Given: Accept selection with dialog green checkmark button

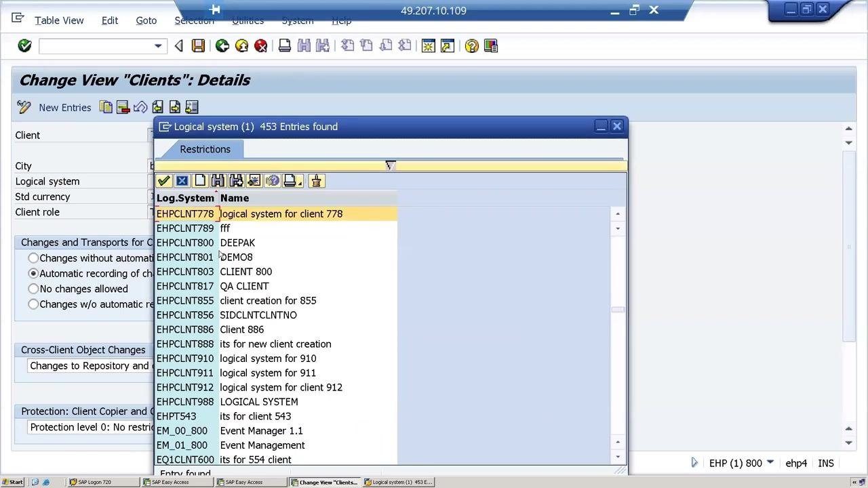Looking at the screenshot, I should click(x=163, y=181).
